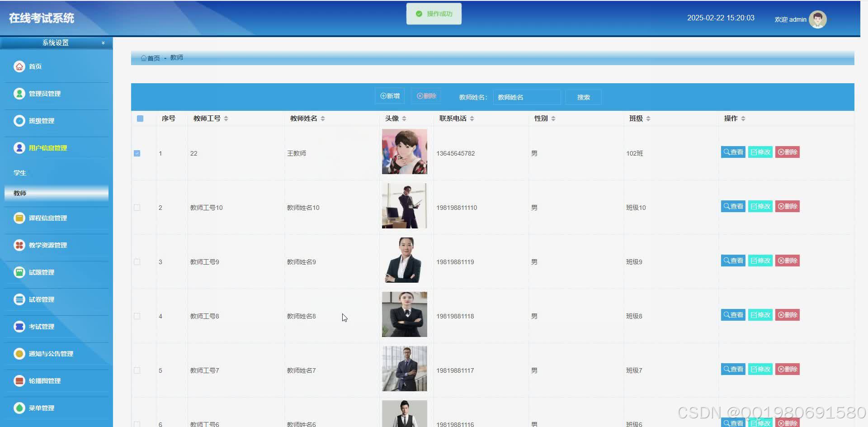Click 删除 for 教师姓名7 row
Viewport: 868px width, 427px height.
(788, 369)
